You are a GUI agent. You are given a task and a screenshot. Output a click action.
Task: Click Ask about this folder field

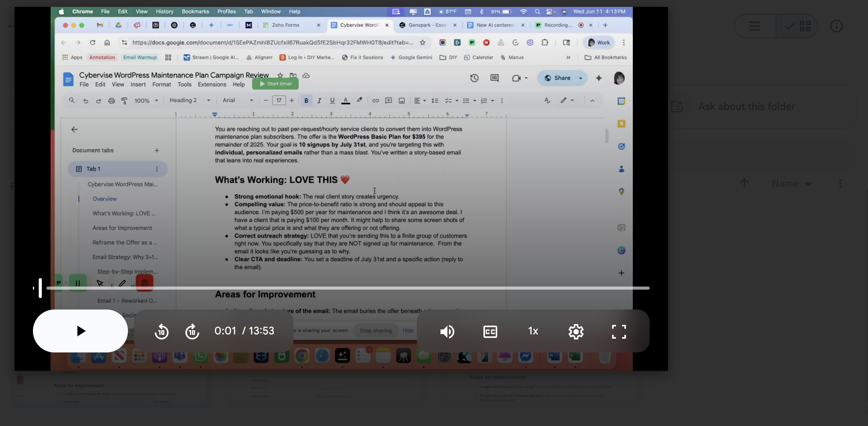[746, 106]
